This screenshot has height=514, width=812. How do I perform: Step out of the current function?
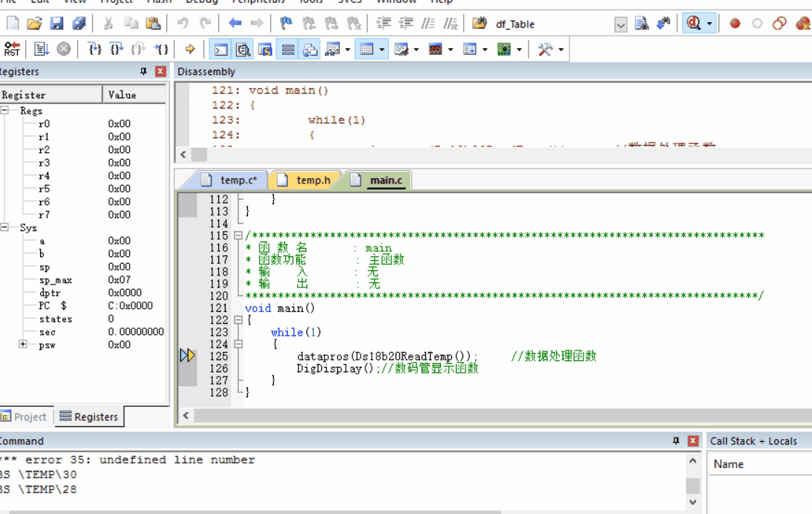(140, 49)
